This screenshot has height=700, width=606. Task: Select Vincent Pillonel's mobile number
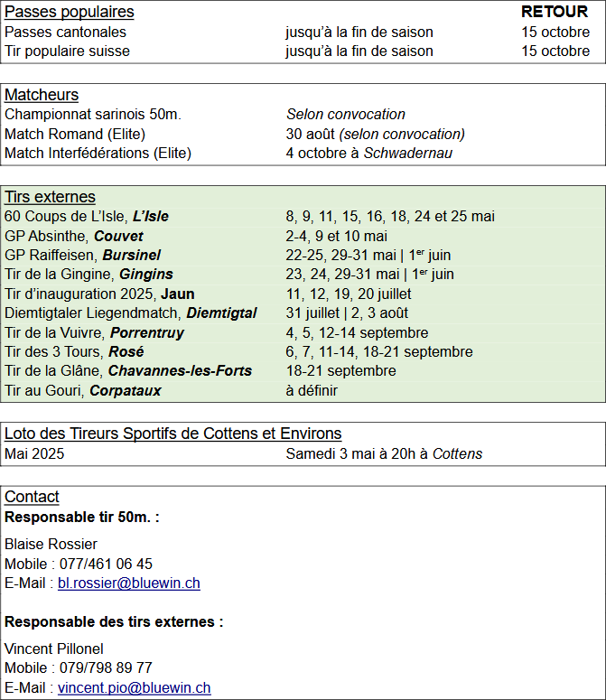(106, 667)
